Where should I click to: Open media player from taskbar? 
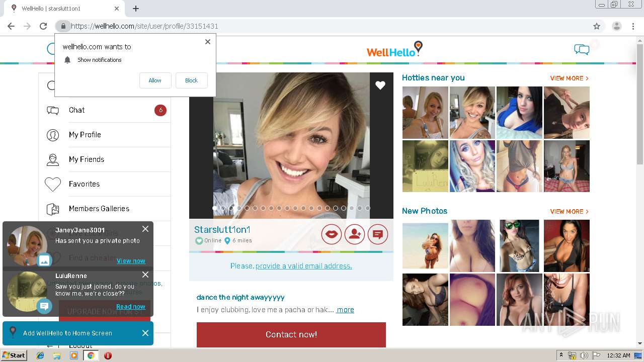pyautogui.click(x=74, y=355)
